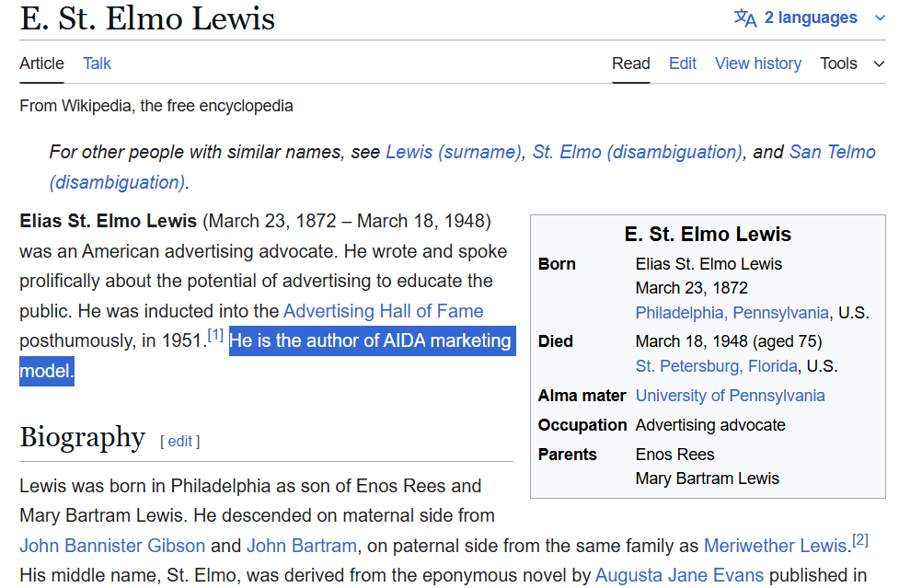Visit the Augusta Jane Evans link

point(679,576)
